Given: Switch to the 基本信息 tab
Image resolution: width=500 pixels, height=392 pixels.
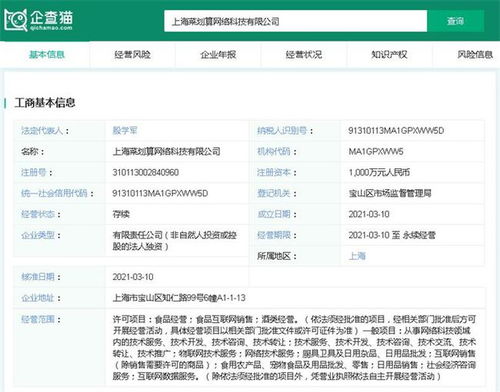Looking at the screenshot, I should [x=47, y=55].
